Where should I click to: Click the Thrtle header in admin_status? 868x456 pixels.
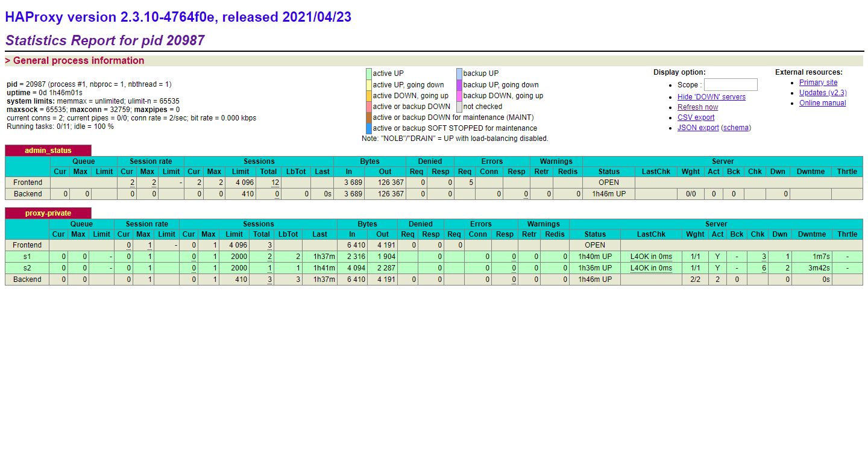coord(847,172)
